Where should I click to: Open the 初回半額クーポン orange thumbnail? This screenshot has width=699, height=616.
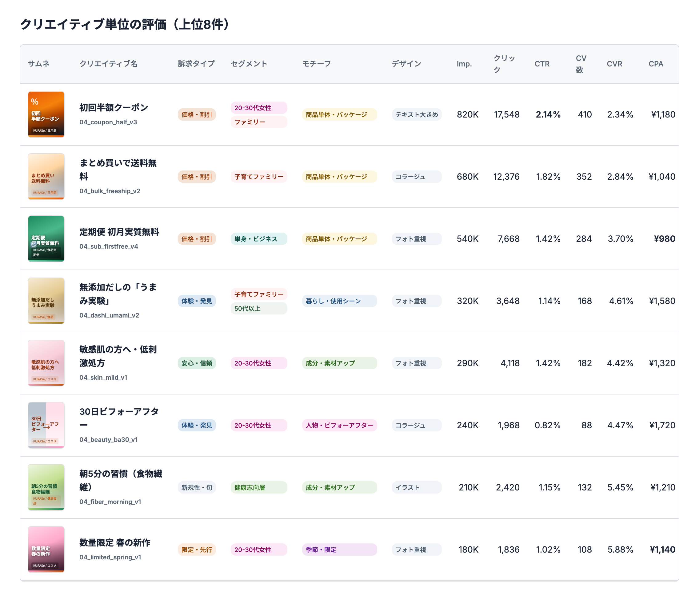pos(46,114)
